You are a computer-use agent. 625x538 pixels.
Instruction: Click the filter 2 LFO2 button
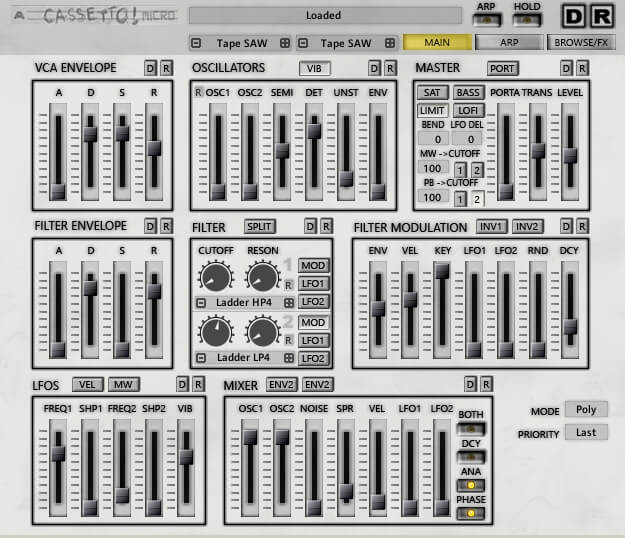(313, 358)
